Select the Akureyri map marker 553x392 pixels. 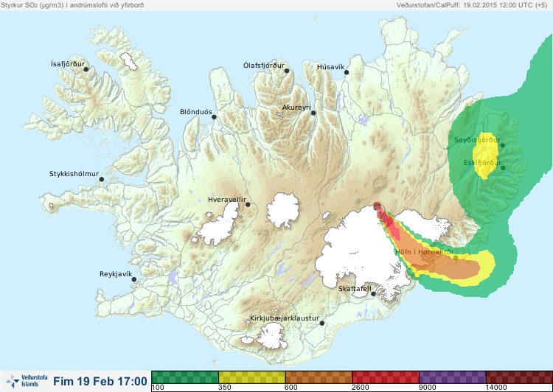(x=313, y=113)
